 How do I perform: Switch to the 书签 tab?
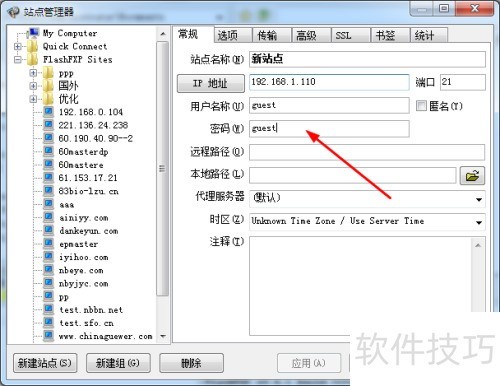pyautogui.click(x=390, y=35)
